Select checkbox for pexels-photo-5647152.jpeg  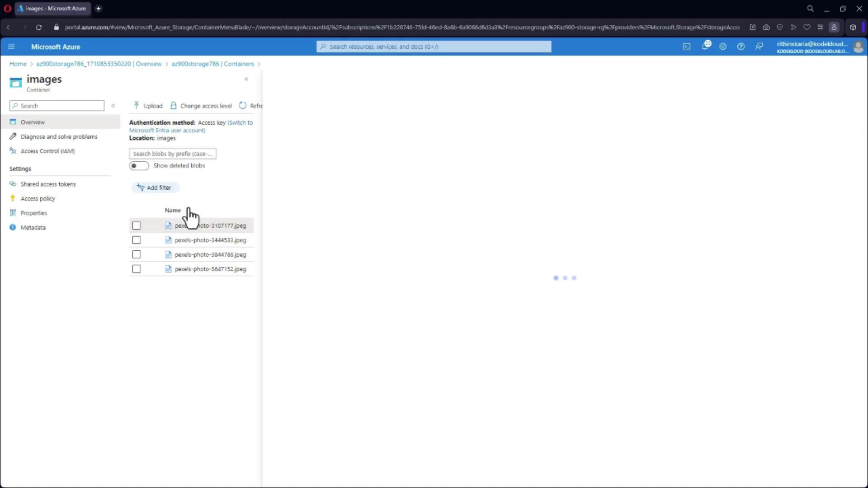click(137, 269)
